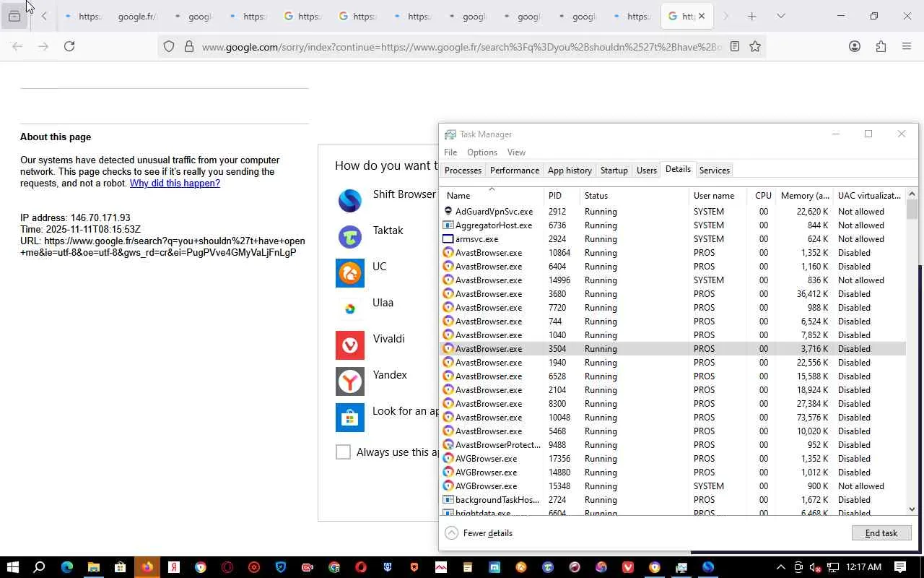Collapse Task Manager with Fewer details

(479, 533)
